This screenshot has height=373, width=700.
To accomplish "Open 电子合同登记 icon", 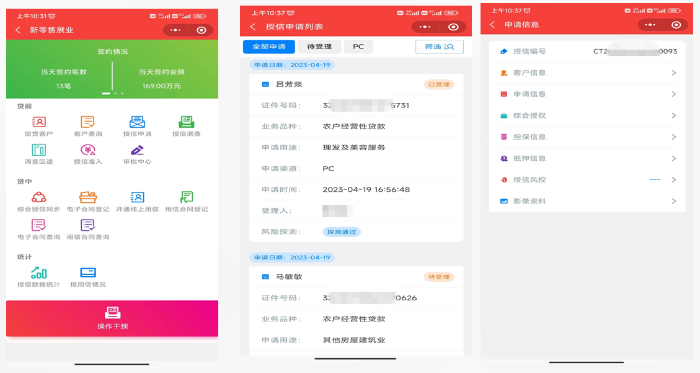I will [x=88, y=197].
